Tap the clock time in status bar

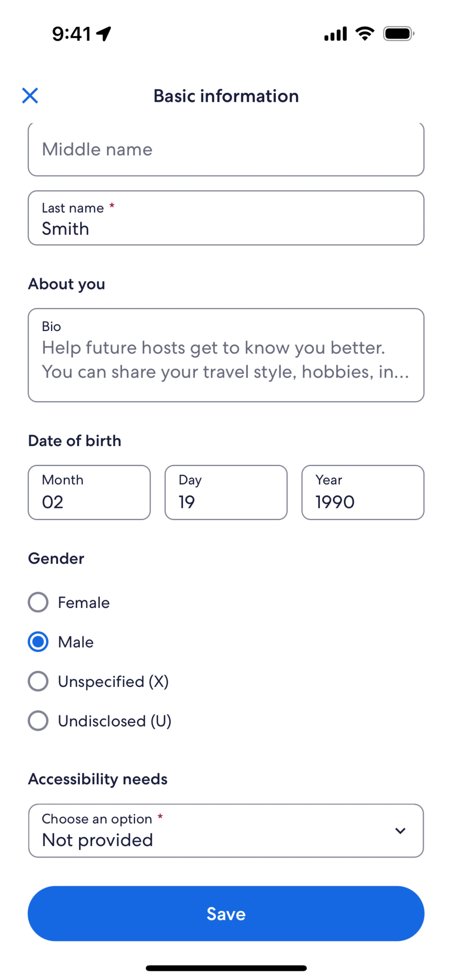tap(72, 34)
